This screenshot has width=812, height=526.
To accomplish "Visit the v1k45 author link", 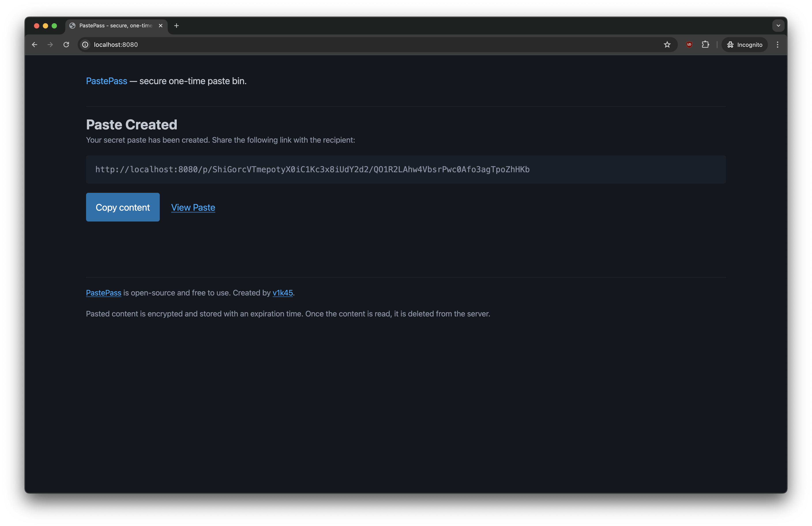I will click(282, 293).
